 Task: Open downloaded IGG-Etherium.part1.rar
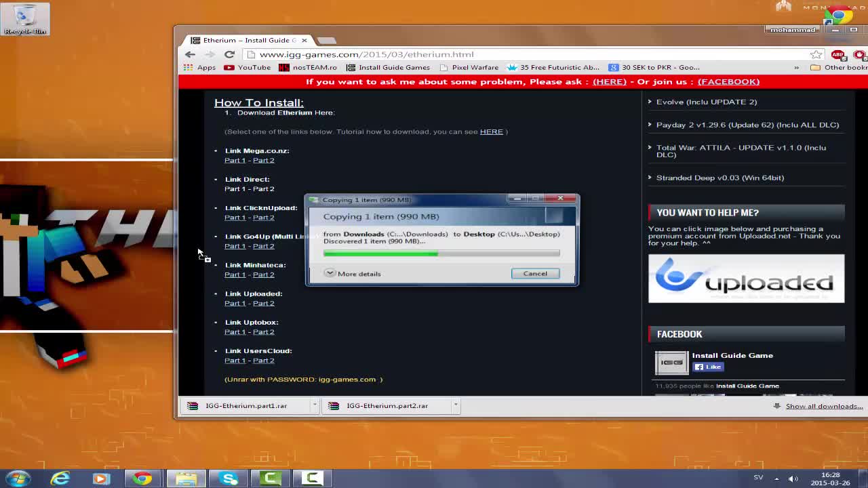click(245, 406)
